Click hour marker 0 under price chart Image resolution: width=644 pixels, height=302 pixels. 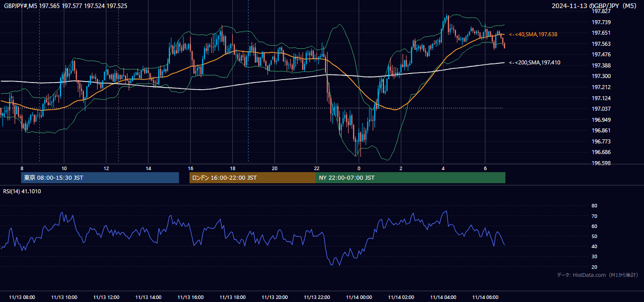pyautogui.click(x=359, y=168)
